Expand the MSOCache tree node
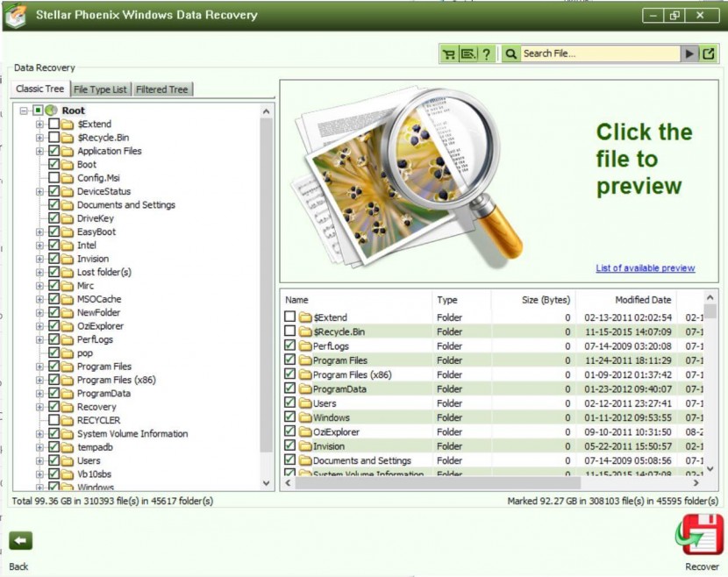This screenshot has height=577, width=728. (x=40, y=299)
